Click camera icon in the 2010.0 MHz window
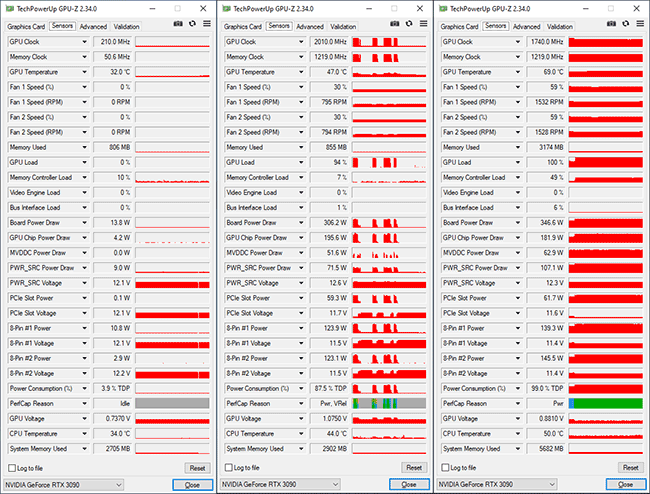Screen dimensions: 650x494 [395, 23]
